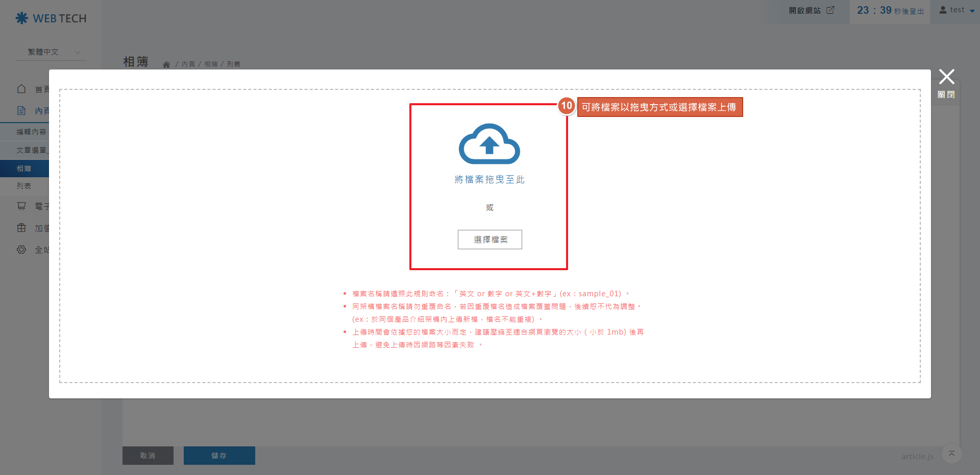Click the 將檔案拖曳至此 drop zone text
Screen dimensions: 980x475
coord(489,180)
